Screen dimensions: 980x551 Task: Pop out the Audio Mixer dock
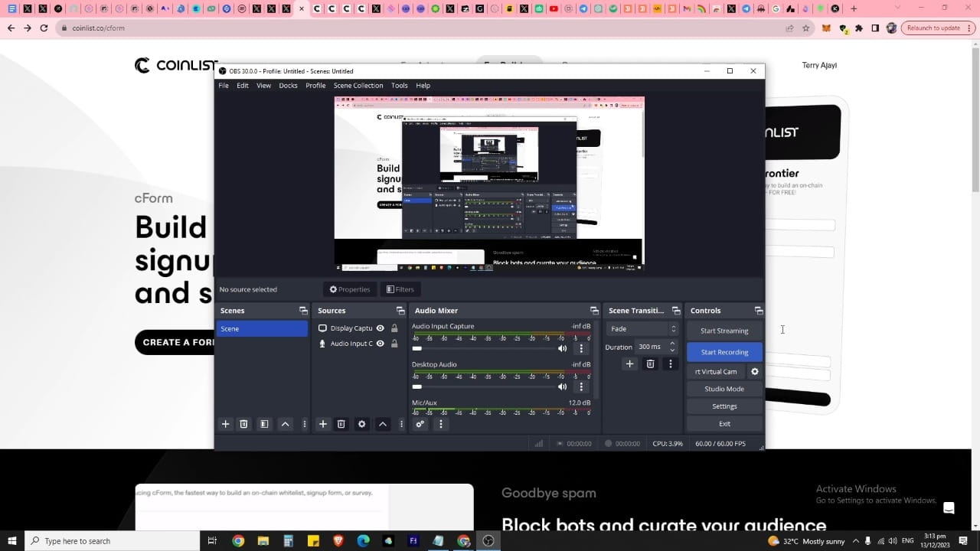point(594,311)
